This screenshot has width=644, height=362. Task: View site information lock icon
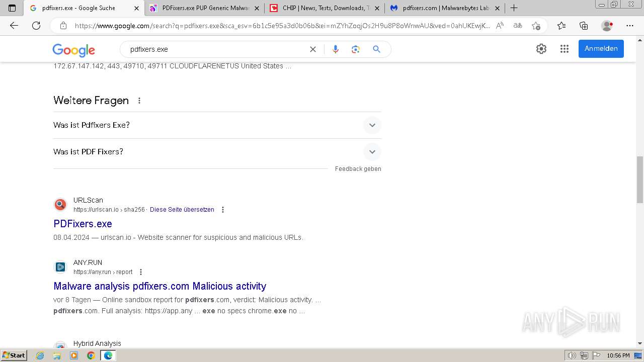pos(63,26)
